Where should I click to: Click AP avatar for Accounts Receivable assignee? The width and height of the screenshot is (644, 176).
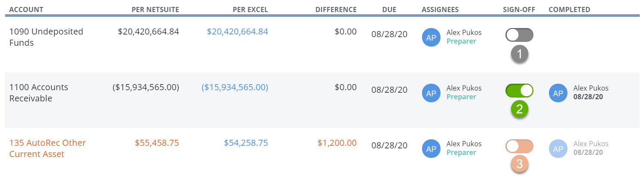pyautogui.click(x=431, y=93)
